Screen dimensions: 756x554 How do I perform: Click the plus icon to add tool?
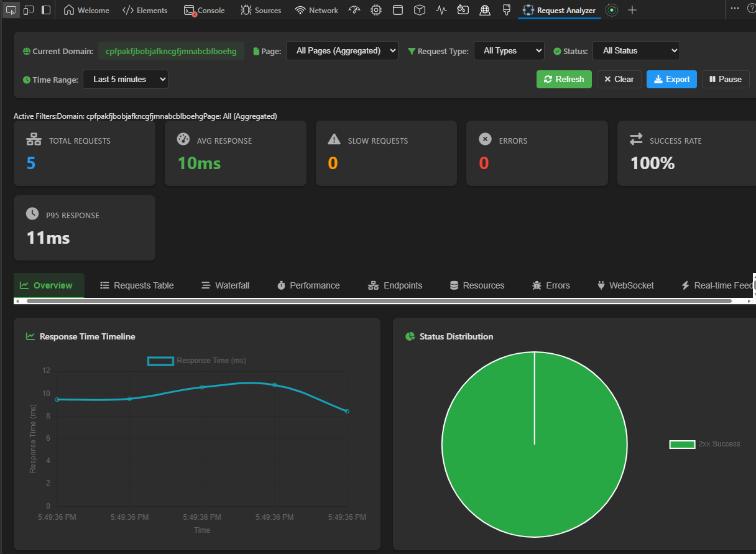click(632, 10)
